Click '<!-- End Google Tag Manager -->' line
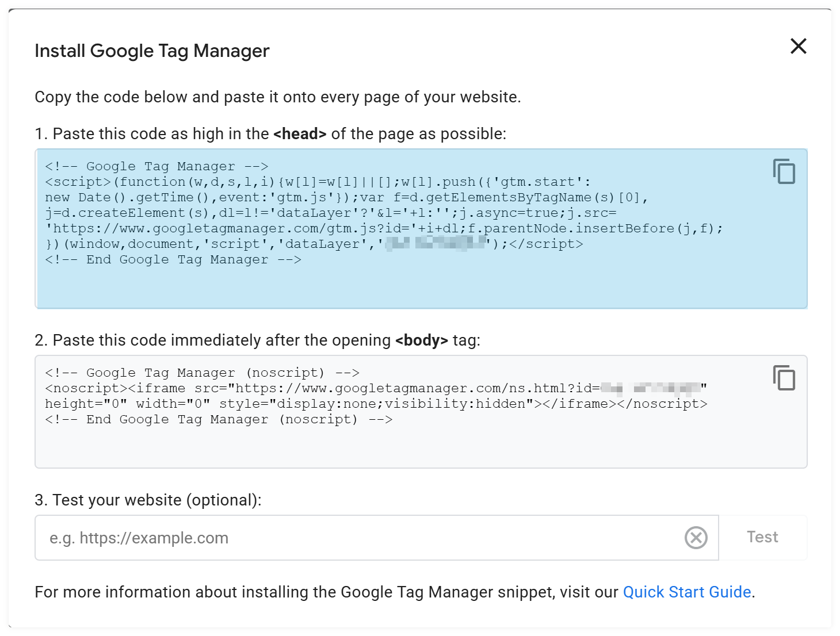The height and width of the screenshot is (636, 840). click(173, 259)
